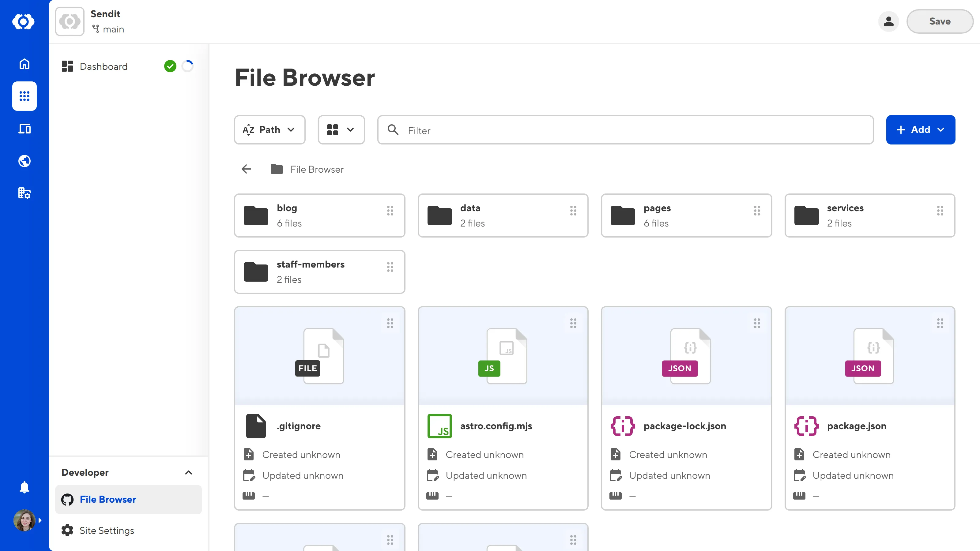Image resolution: width=980 pixels, height=551 pixels.
Task: Click the blue loading spinner next to Dashboard
Action: [x=187, y=66]
